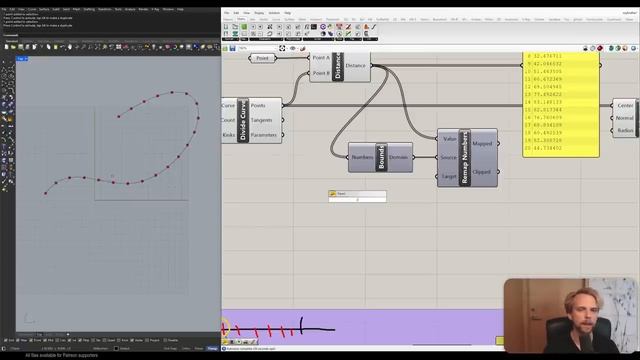640x360 pixels.
Task: Click the Numbers input of Bounds
Action: pyautogui.click(x=362, y=157)
